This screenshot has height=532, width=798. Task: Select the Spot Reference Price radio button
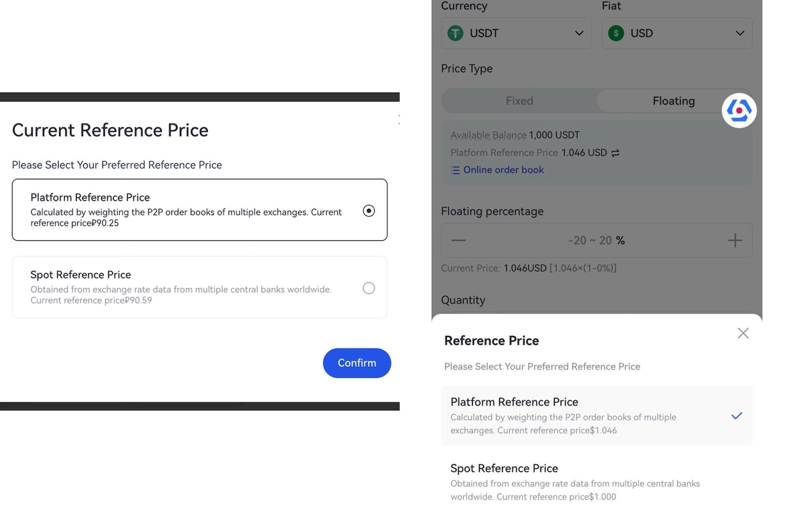point(368,288)
